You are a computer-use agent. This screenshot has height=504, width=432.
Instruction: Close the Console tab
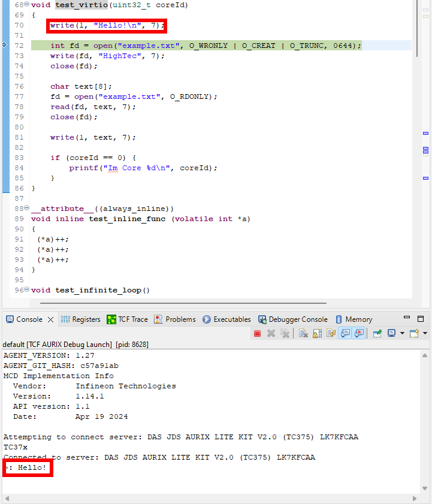[x=50, y=319]
